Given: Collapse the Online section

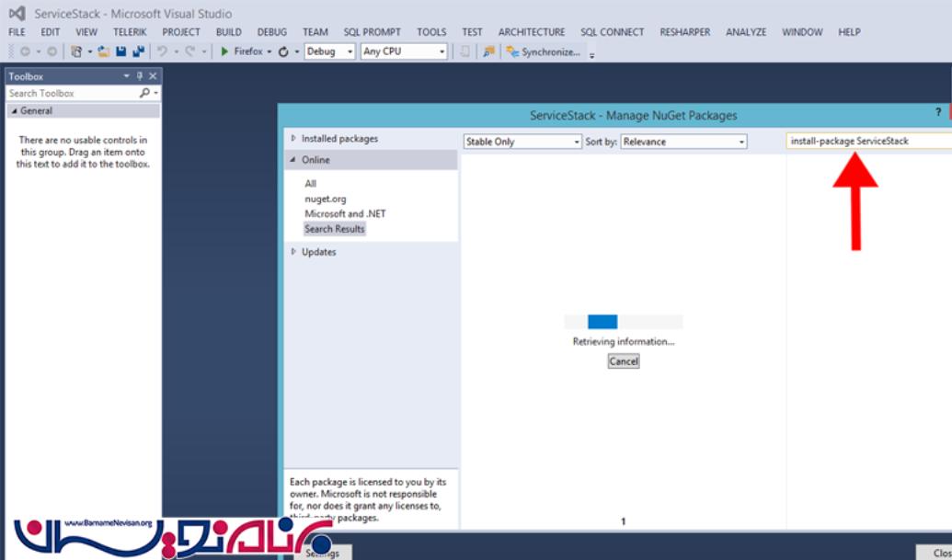Looking at the screenshot, I should 293,160.
